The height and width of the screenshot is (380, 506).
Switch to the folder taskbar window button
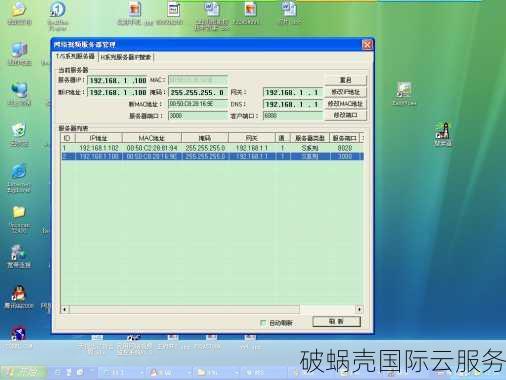coord(217,372)
